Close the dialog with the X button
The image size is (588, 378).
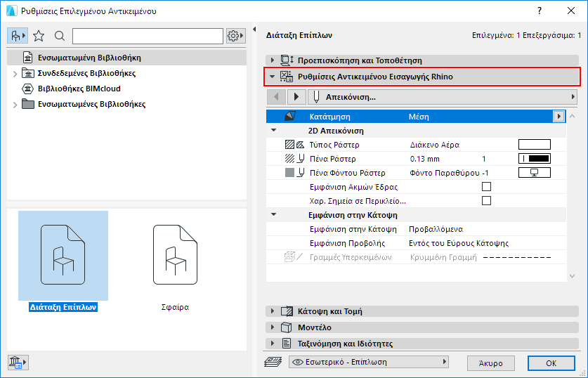(571, 11)
